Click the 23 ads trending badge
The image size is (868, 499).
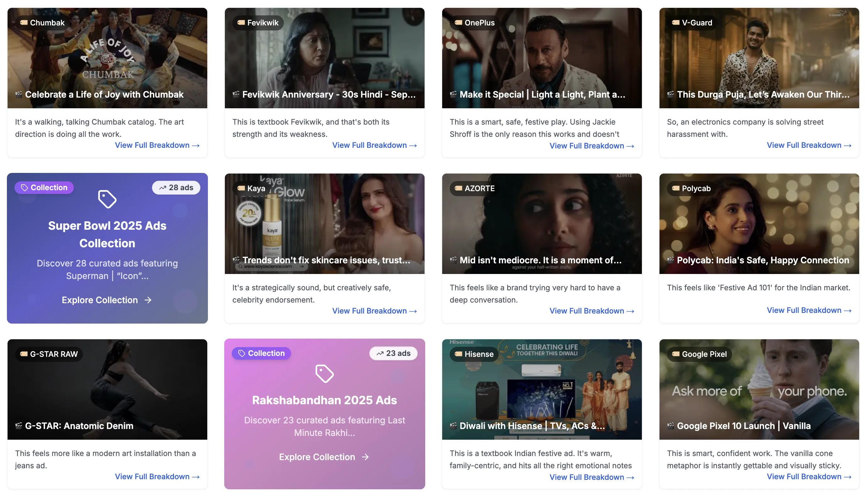[393, 353]
